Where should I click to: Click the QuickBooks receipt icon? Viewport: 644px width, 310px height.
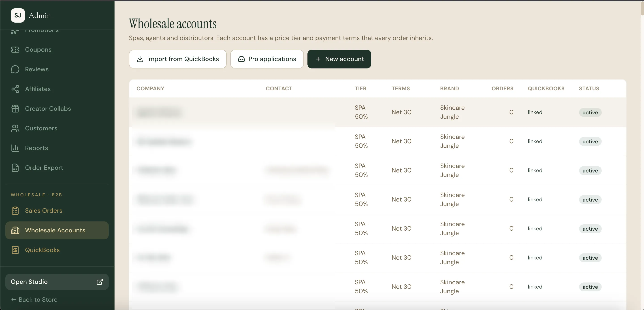pos(15,250)
